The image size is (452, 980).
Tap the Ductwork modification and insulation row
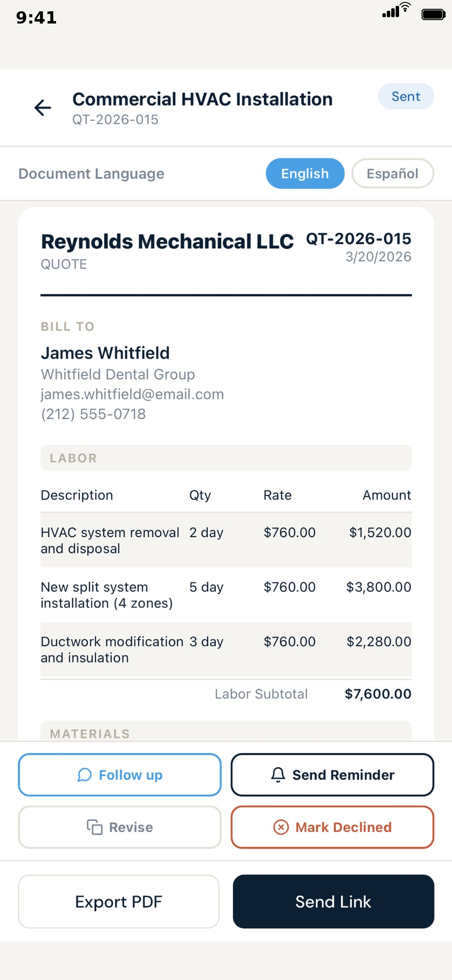pos(226,649)
